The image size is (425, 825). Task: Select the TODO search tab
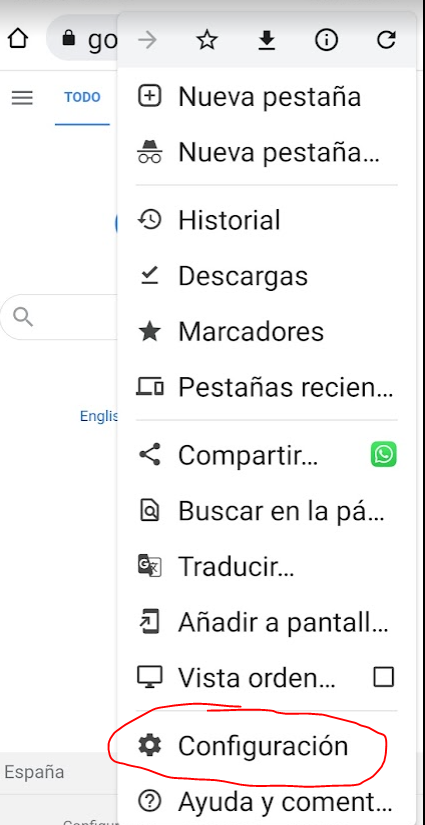pyautogui.click(x=82, y=98)
